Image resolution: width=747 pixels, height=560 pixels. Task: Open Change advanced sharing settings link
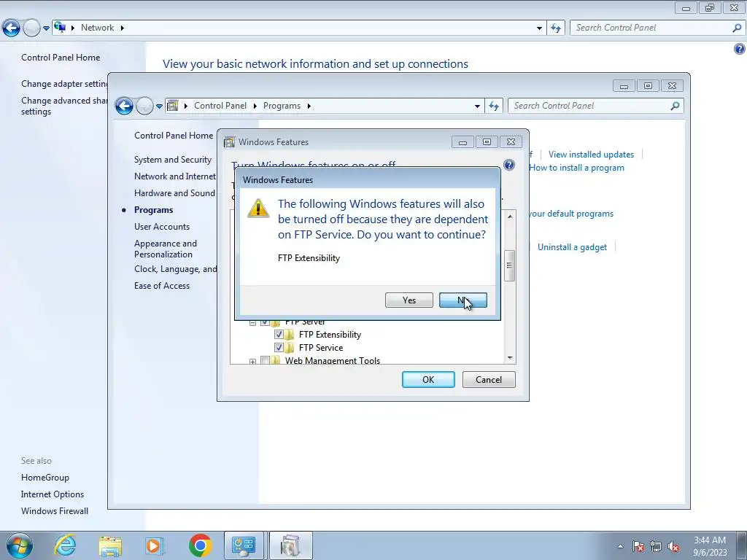[x=64, y=106]
